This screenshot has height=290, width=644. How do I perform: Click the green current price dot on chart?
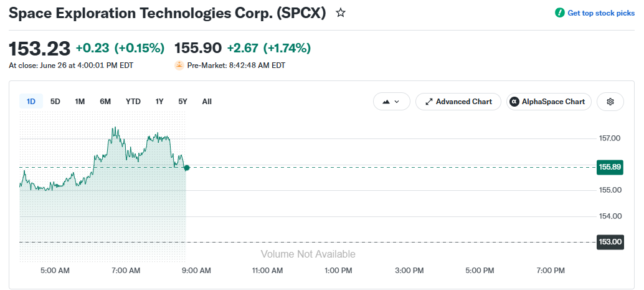(x=187, y=167)
